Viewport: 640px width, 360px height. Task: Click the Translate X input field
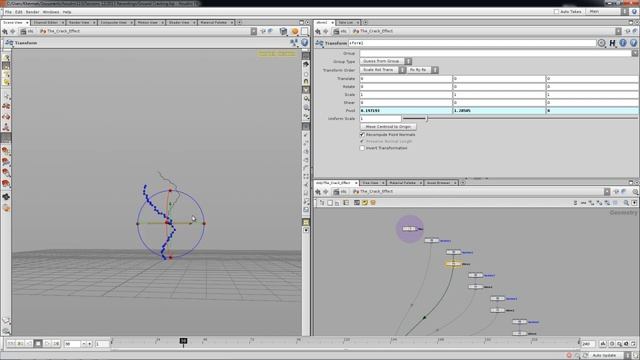coord(406,78)
